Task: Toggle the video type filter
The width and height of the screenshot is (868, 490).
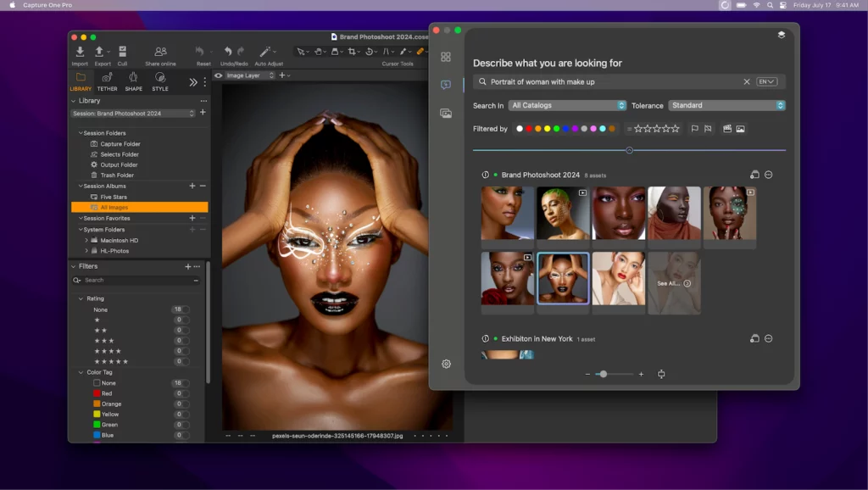Action: tap(727, 129)
